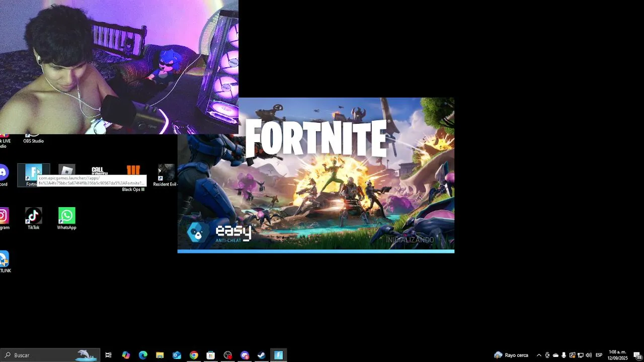This screenshot has height=362, width=644.
Task: Open Steam from the taskbar
Action: [x=262, y=355]
